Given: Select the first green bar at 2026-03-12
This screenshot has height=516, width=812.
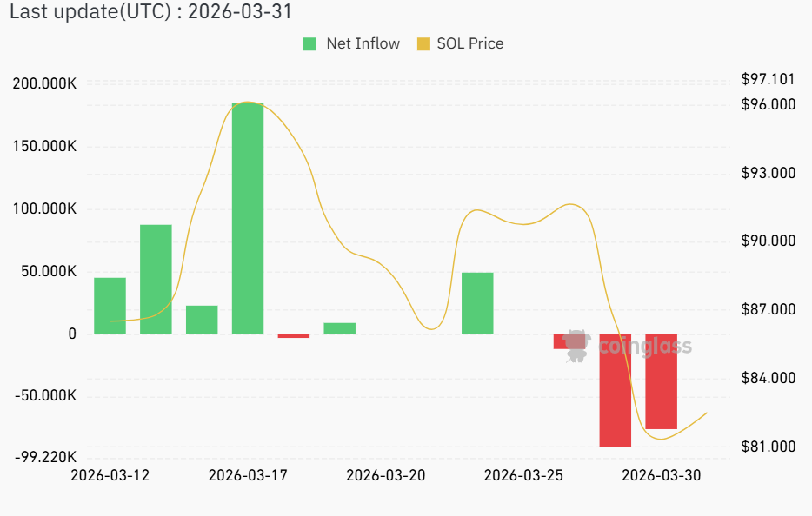Looking at the screenshot, I should (x=110, y=306).
